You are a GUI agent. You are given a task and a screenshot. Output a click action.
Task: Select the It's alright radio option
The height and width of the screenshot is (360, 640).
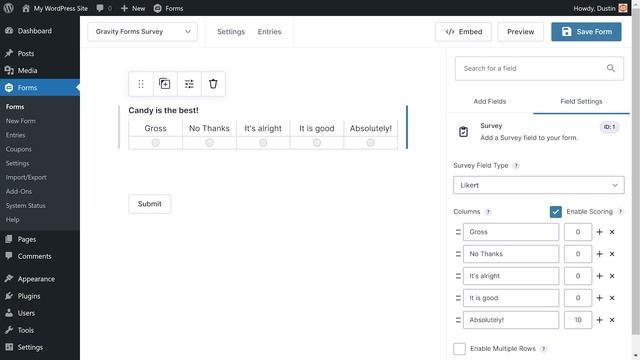coord(263,143)
